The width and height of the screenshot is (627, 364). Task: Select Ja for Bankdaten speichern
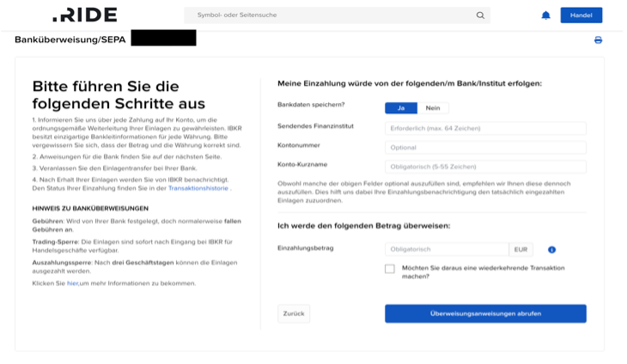pyautogui.click(x=400, y=107)
